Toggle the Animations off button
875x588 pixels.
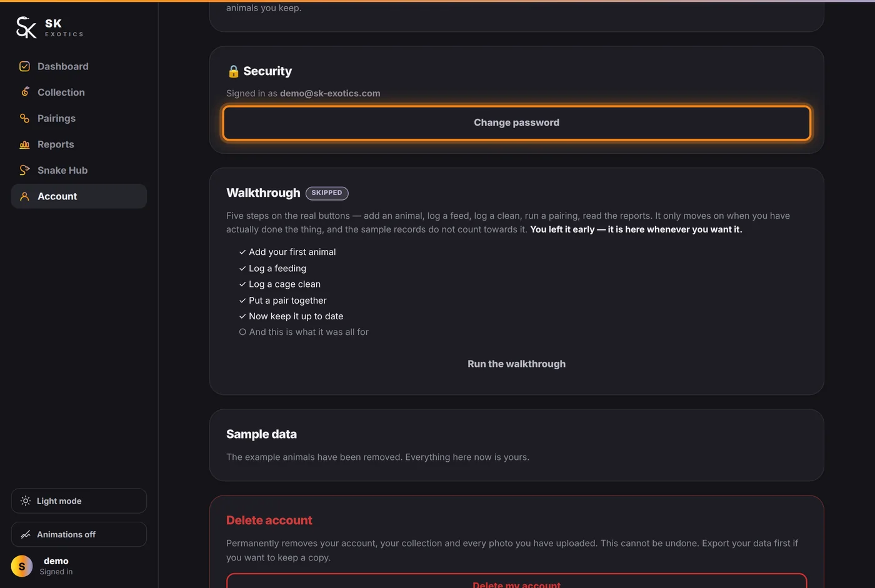pos(79,534)
